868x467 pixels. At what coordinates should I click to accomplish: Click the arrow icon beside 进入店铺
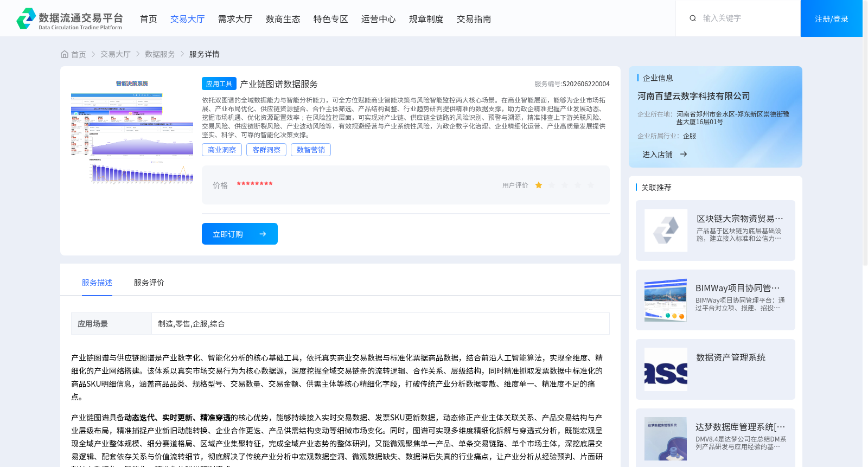click(x=684, y=154)
